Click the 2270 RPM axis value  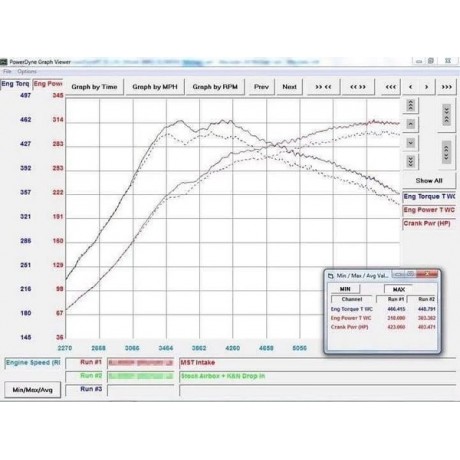coord(65,348)
